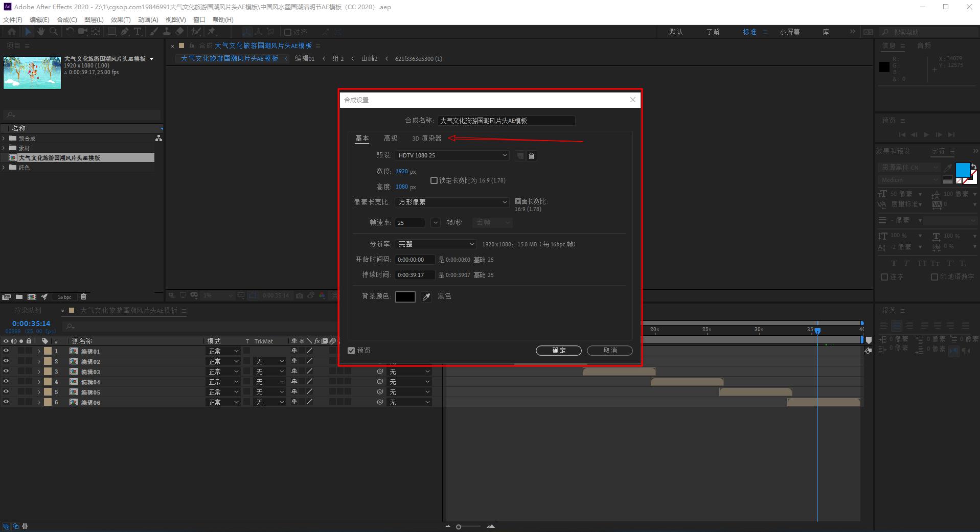980x532 pixels.
Task: Open the 像素长宽比 方形像素 dropdown
Action: pos(452,202)
